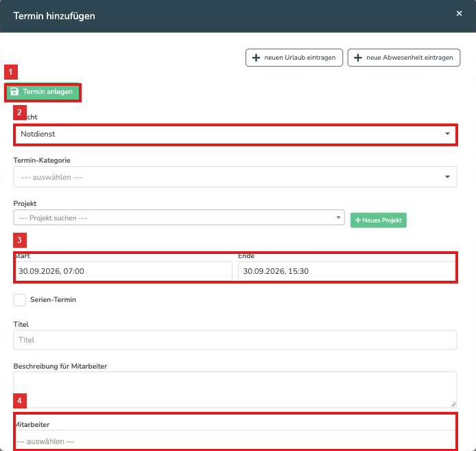The width and height of the screenshot is (476, 451).
Task: Enable the Serien-Termin checkbox
Action: pyautogui.click(x=19, y=300)
